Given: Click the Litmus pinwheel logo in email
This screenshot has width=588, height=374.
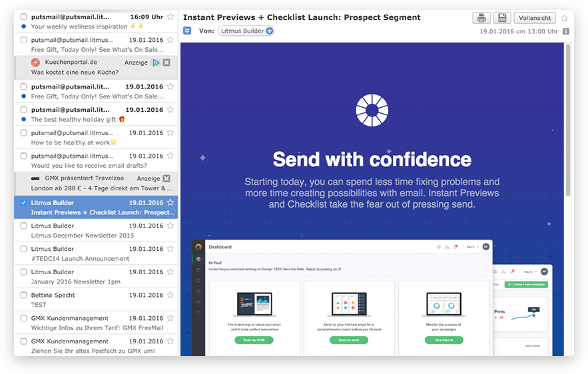Looking at the screenshot, I should point(372,110).
